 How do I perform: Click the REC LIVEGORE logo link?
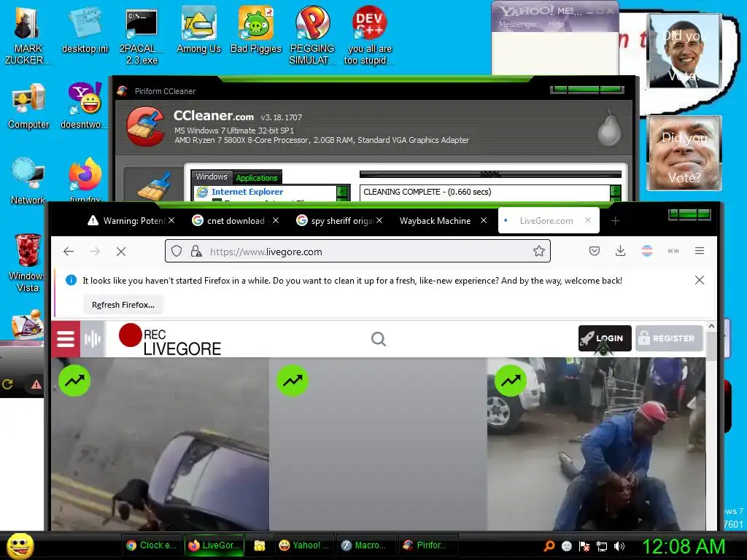[x=169, y=340]
